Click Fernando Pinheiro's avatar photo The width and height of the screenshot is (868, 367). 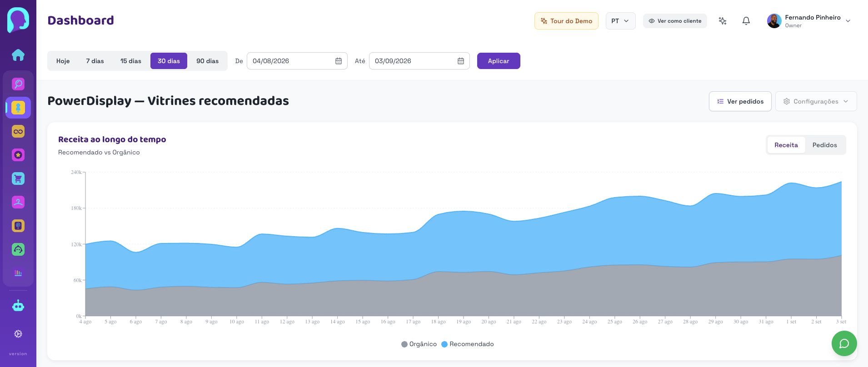pyautogui.click(x=774, y=21)
